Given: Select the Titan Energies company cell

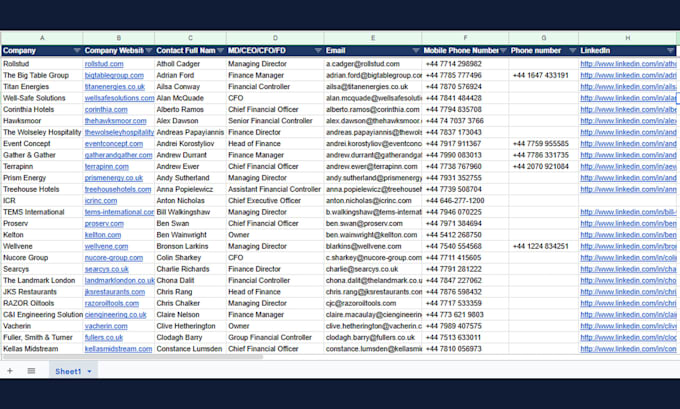Looking at the screenshot, I should (42, 87).
